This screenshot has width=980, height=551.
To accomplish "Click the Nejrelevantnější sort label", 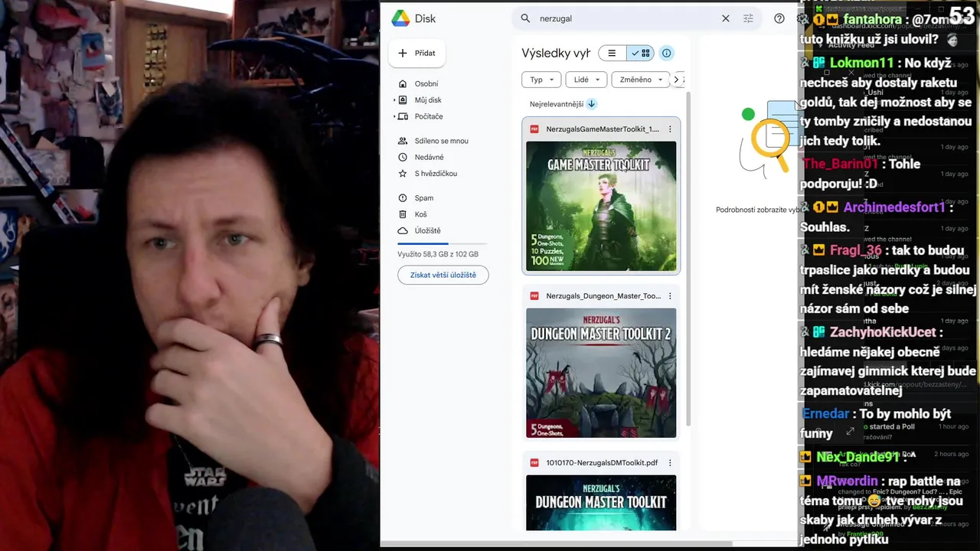I will click(x=557, y=104).
